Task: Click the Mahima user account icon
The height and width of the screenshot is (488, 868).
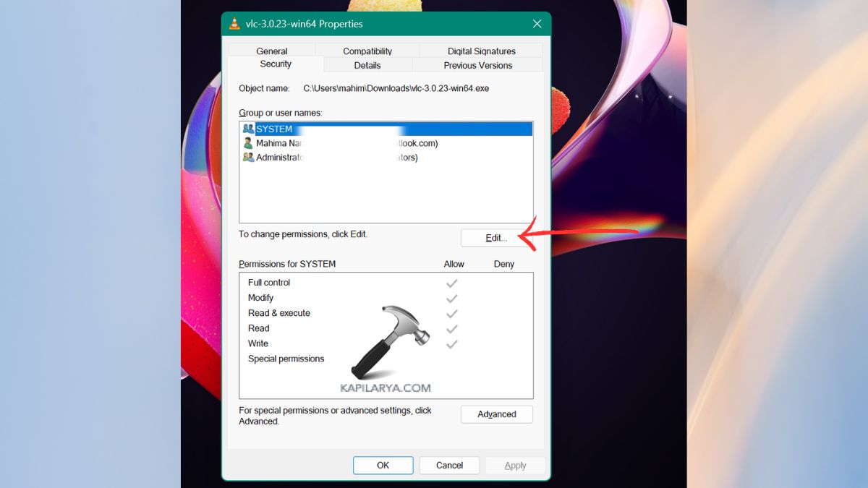Action: (x=248, y=143)
